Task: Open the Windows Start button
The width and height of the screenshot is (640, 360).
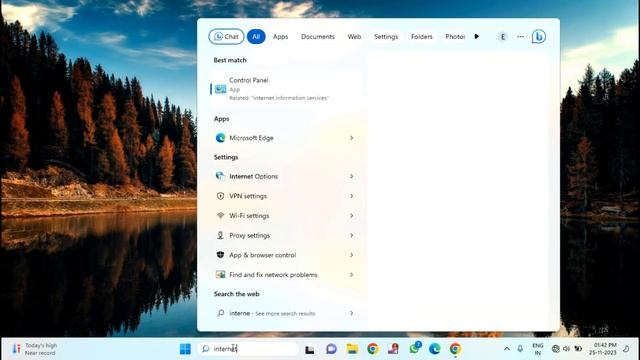Action: pyautogui.click(x=185, y=349)
